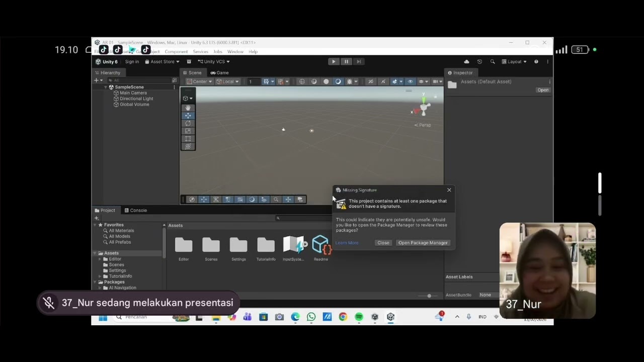Open Spotify from the taskbar
Screen dimensions: 644x362
pos(359,317)
